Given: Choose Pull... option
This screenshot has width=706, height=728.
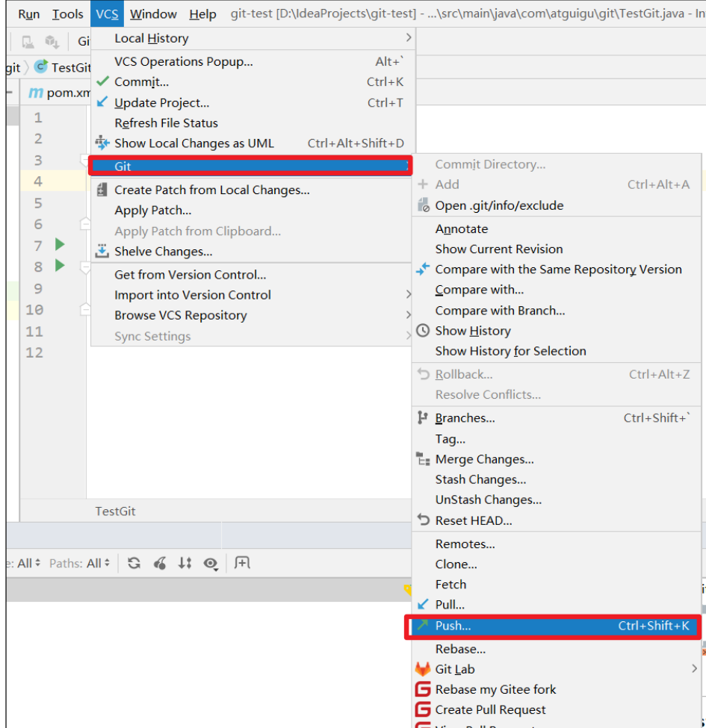Looking at the screenshot, I should click(x=557, y=605).
